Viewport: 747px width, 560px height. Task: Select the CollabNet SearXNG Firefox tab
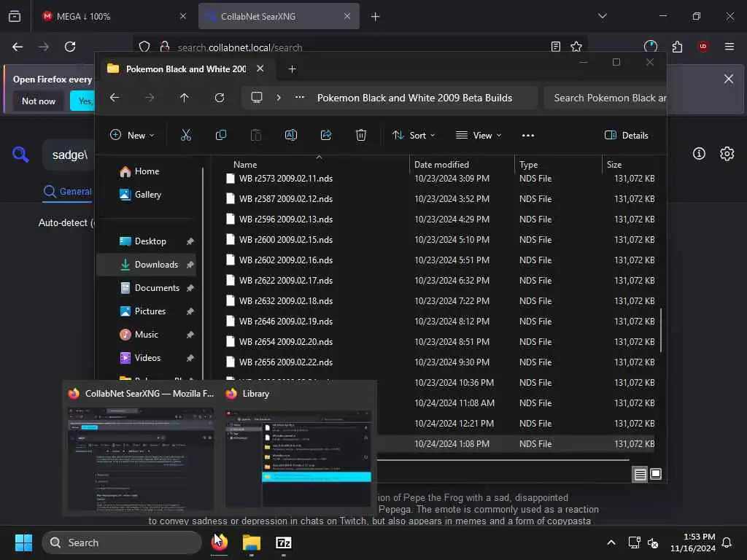point(279,16)
